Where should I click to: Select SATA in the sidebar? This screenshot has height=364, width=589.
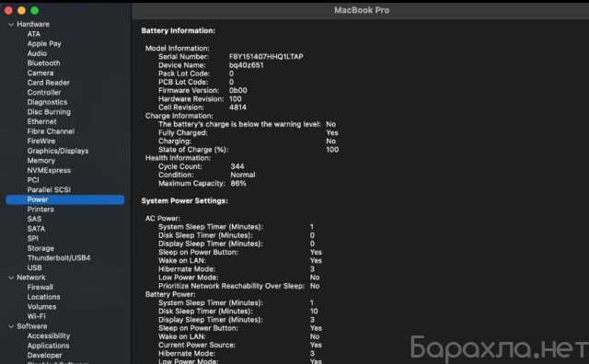point(36,229)
